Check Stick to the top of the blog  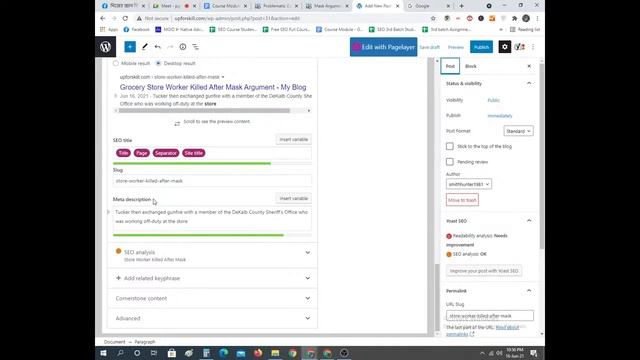pyautogui.click(x=449, y=146)
